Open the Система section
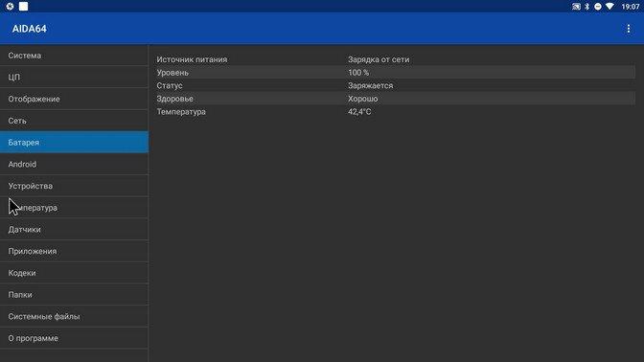Screen dimensions: 644x362 74,56
